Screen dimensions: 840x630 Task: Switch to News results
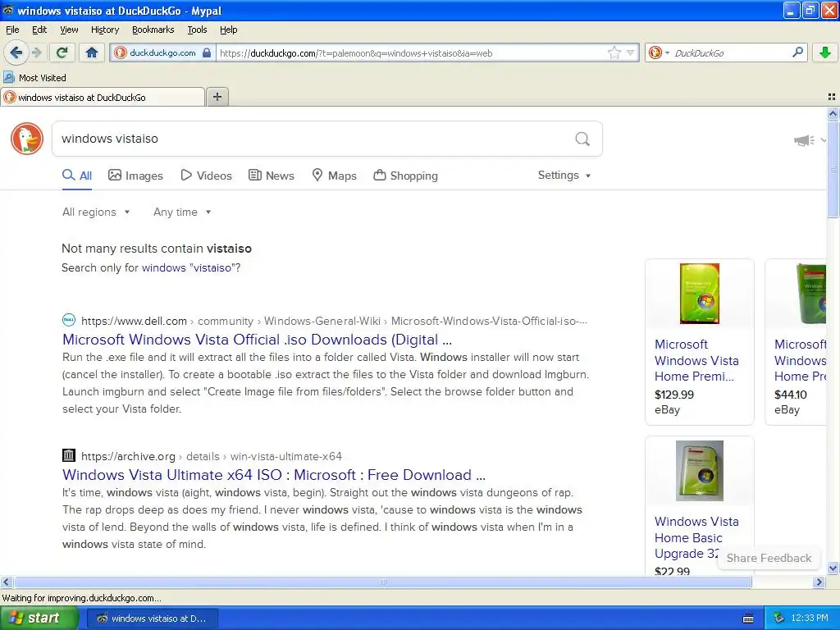tap(272, 176)
